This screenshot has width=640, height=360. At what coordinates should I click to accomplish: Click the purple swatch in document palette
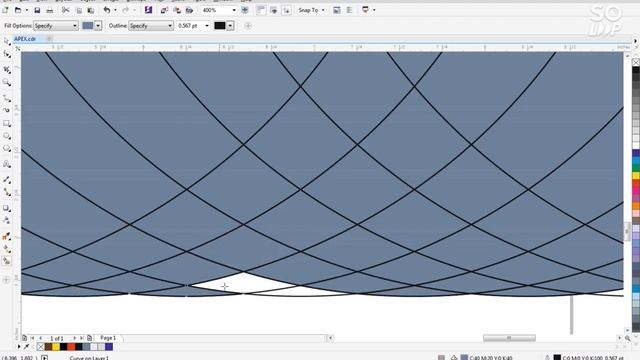click(109, 347)
